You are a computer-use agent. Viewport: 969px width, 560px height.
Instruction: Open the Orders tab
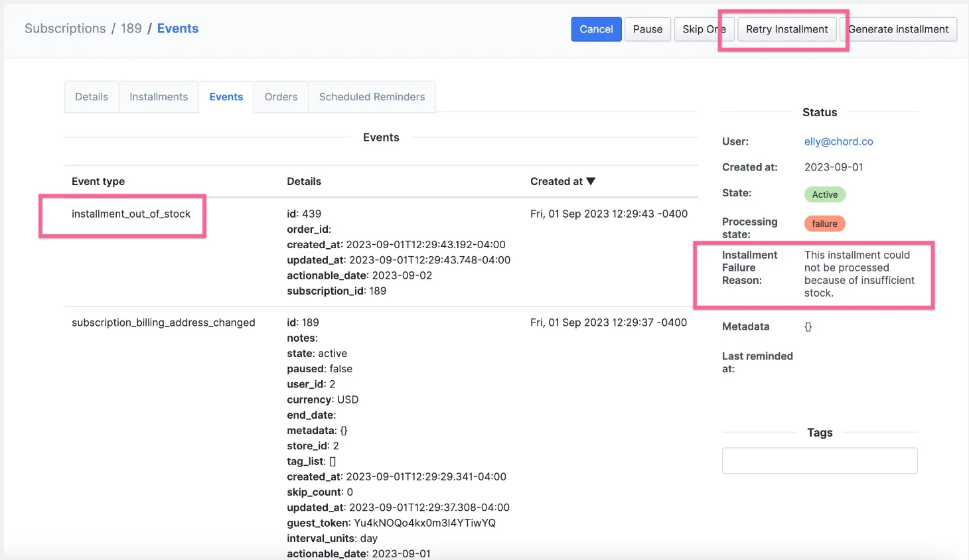pyautogui.click(x=281, y=97)
